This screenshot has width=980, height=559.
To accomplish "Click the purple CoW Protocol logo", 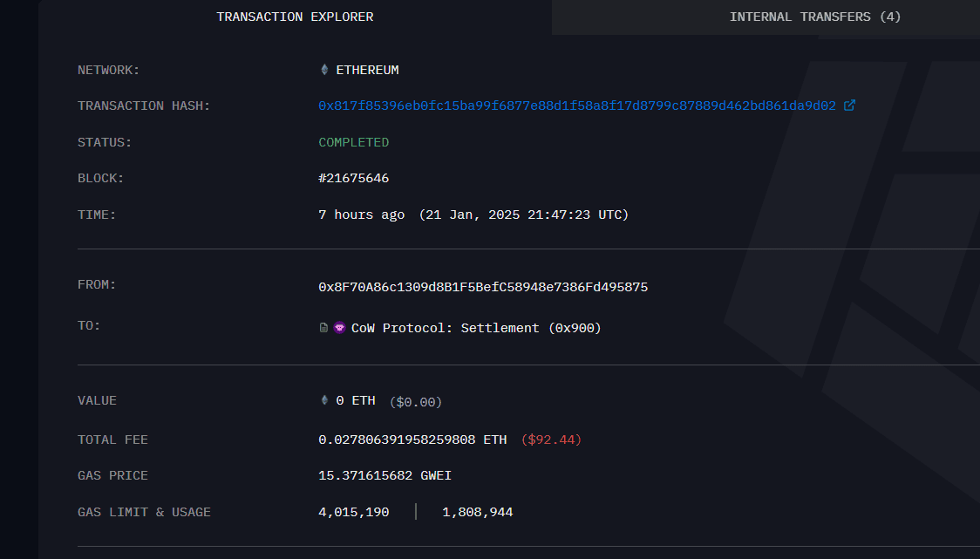I will pyautogui.click(x=340, y=328).
